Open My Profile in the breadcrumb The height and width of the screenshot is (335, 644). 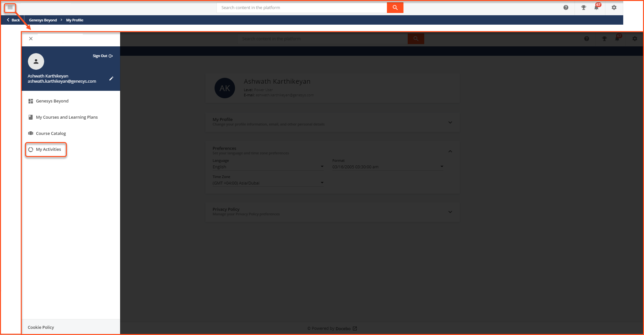[x=74, y=20]
